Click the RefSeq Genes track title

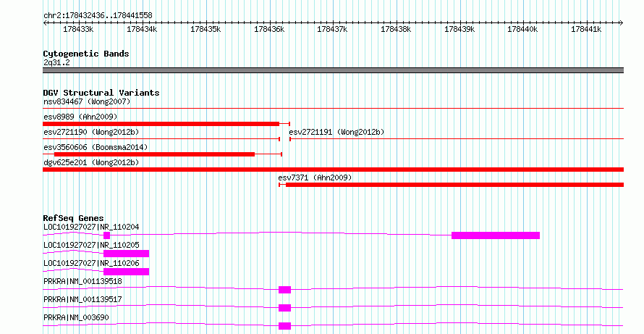(x=74, y=218)
